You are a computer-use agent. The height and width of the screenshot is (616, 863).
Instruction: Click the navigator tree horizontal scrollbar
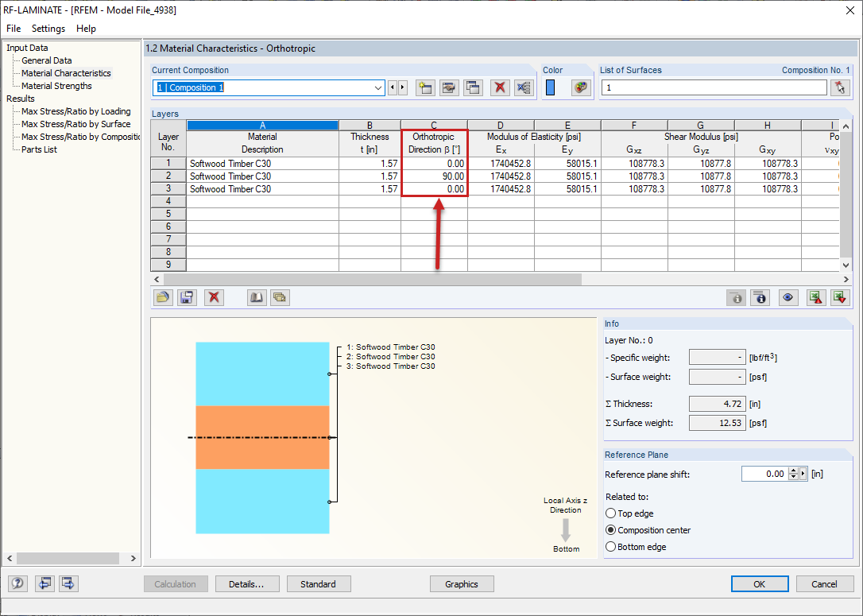click(x=68, y=558)
